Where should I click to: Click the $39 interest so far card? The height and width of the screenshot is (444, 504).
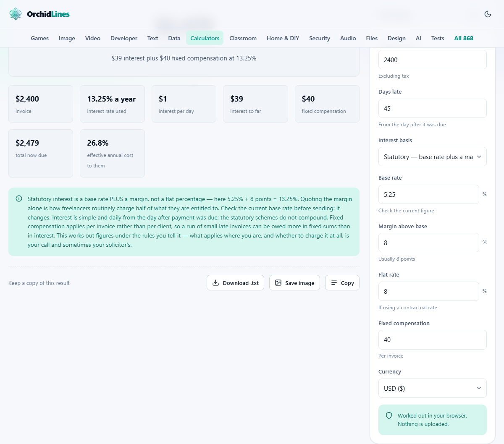click(255, 104)
